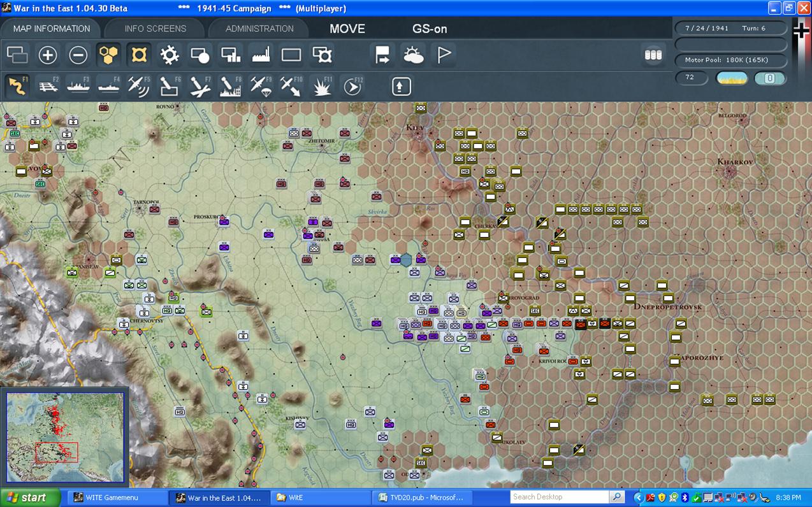The height and width of the screenshot is (507, 812).
Task: Select the F1 move mode icon
Action: tap(17, 86)
